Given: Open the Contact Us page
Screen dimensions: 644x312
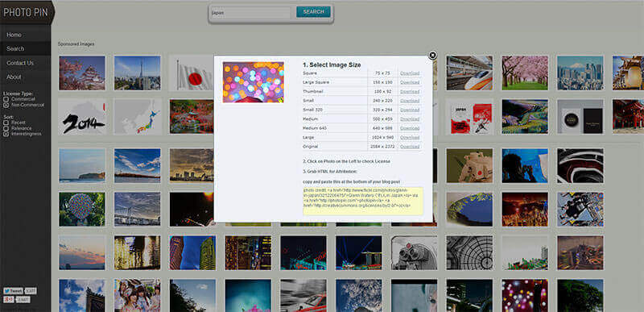Looking at the screenshot, I should pos(26,63).
